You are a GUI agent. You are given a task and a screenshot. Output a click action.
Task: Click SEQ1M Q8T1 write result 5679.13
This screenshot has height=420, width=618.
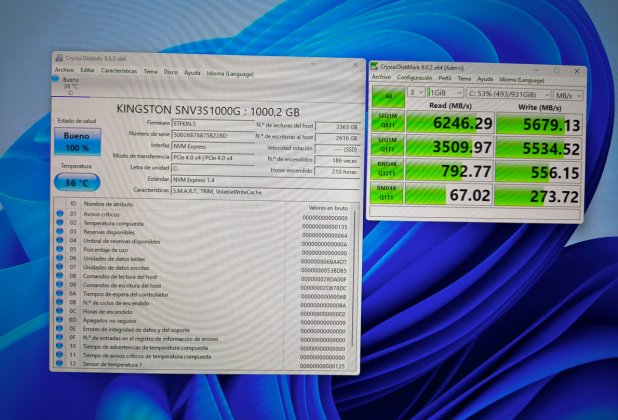539,125
